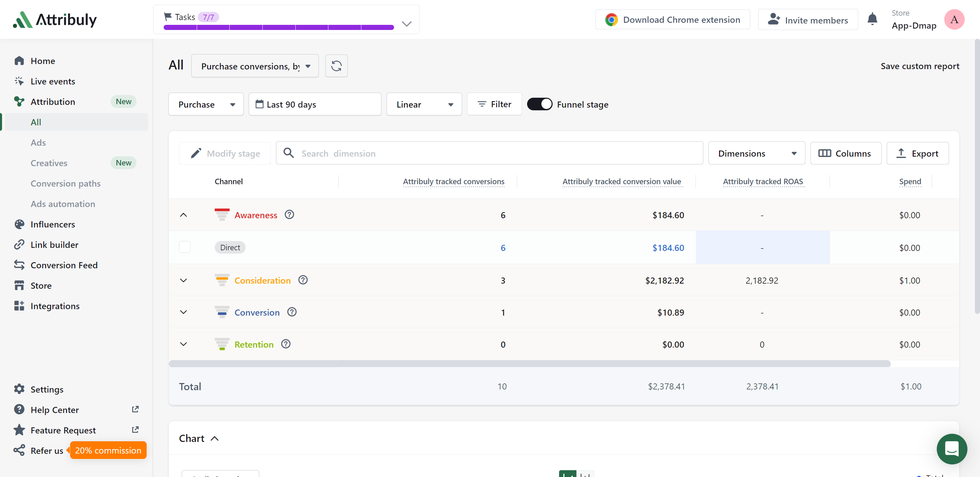The image size is (980, 477).
Task: Toggle the Funnel stage switch on
Action: coord(539,105)
